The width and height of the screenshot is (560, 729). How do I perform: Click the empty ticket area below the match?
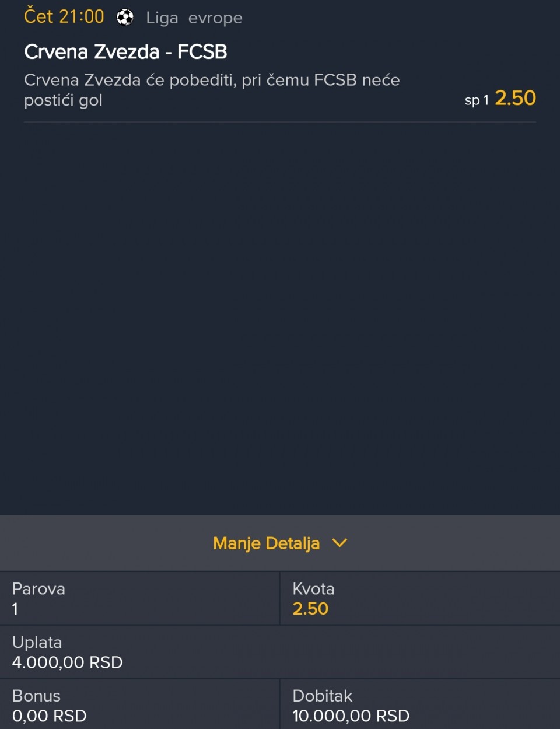click(x=280, y=315)
